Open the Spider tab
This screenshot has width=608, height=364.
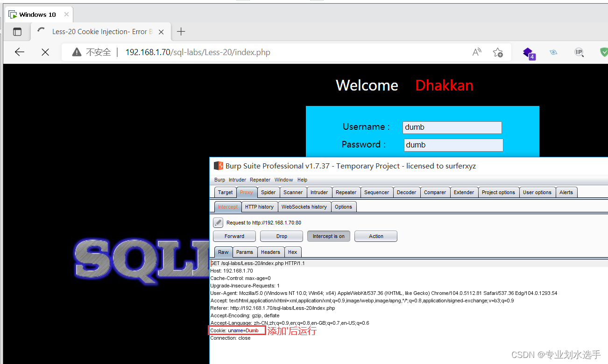(268, 192)
